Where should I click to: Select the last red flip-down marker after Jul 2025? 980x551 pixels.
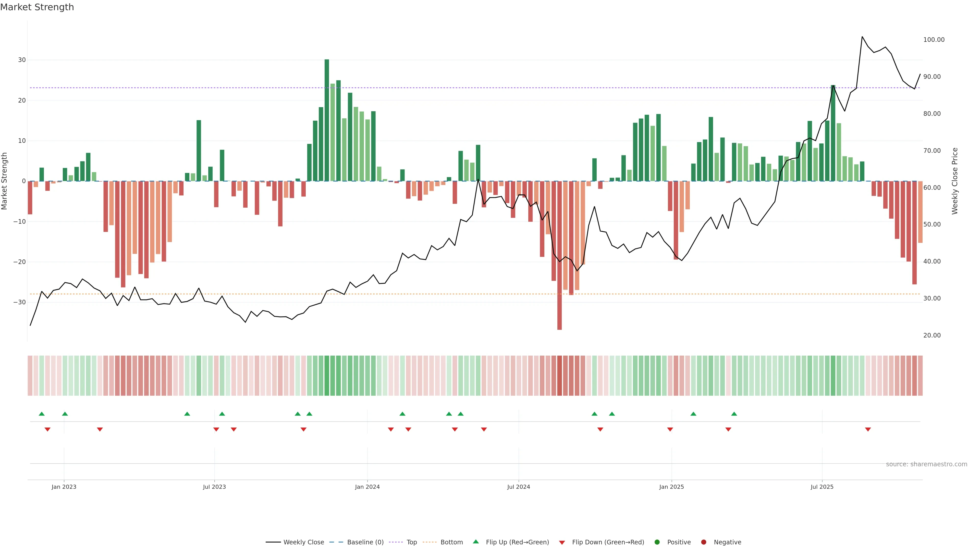coord(868,429)
